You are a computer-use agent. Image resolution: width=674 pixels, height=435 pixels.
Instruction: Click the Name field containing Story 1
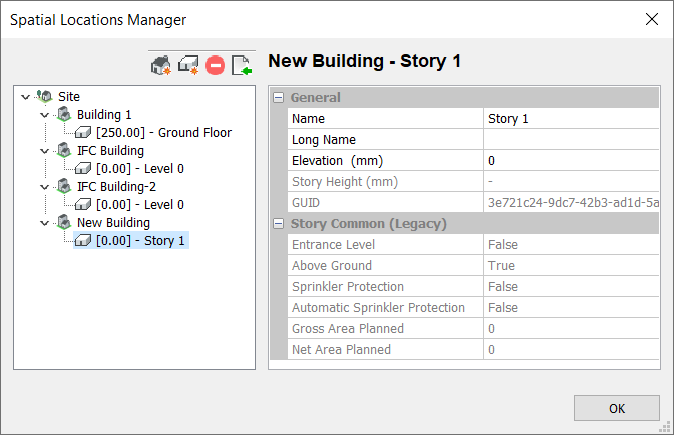[x=570, y=119]
